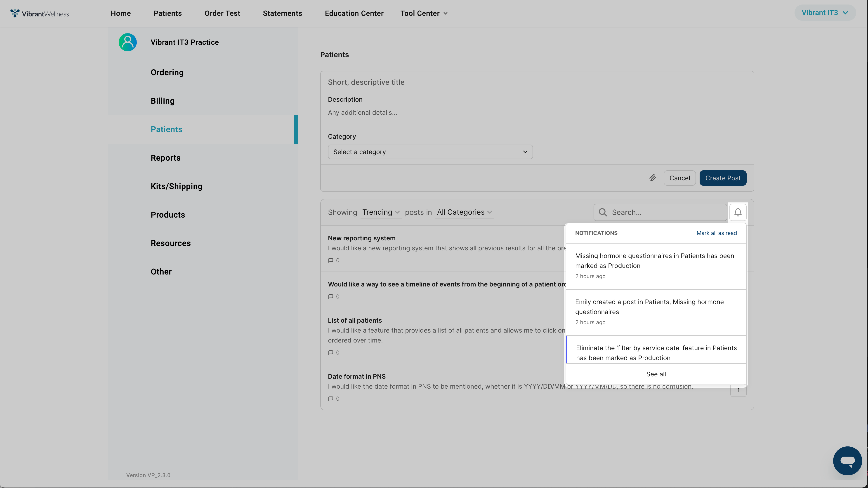
Task: Open the chat support bubble
Action: point(847,460)
